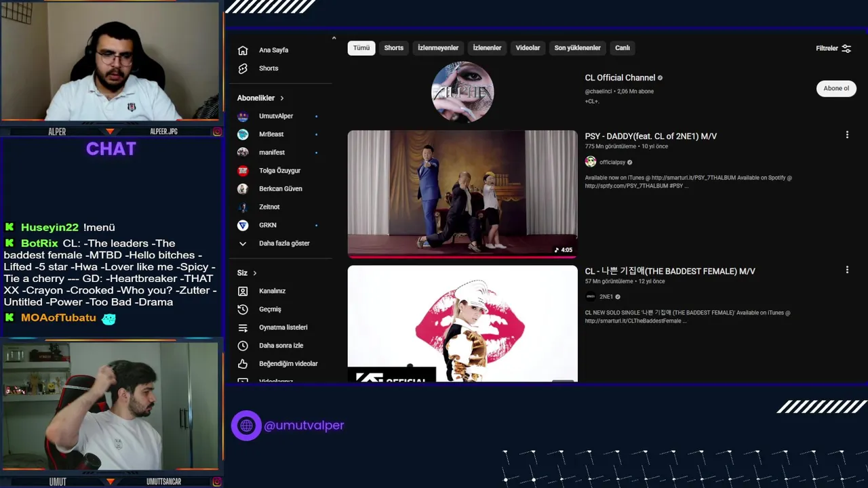
Task: Click Instagram icon next to ALPEER.JPG
Action: tap(217, 131)
